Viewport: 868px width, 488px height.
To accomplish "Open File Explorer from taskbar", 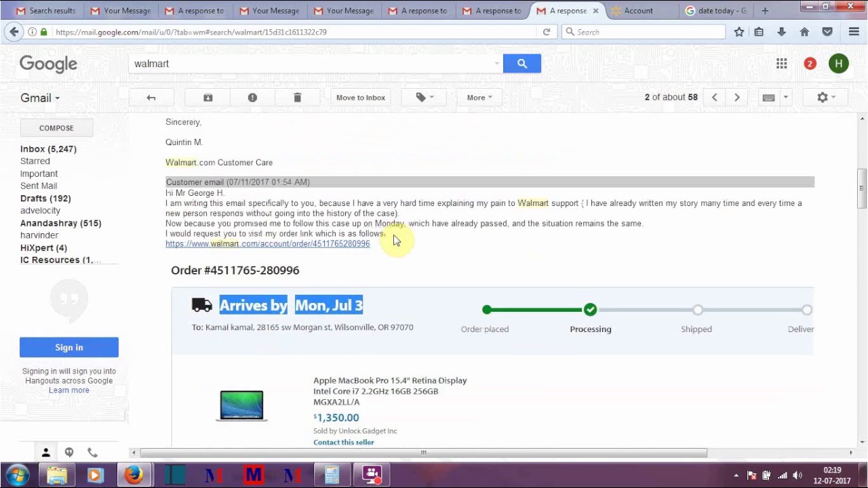I will pyautogui.click(x=57, y=474).
